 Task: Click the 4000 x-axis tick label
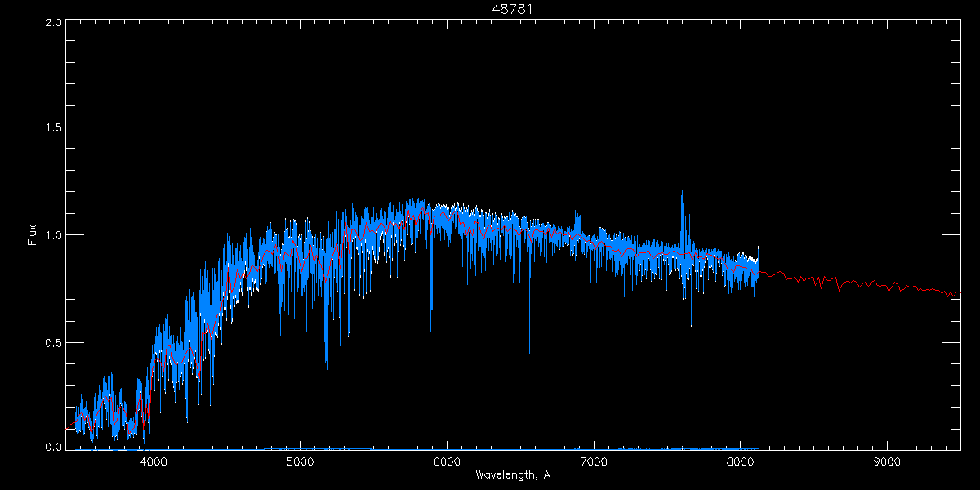[154, 461]
